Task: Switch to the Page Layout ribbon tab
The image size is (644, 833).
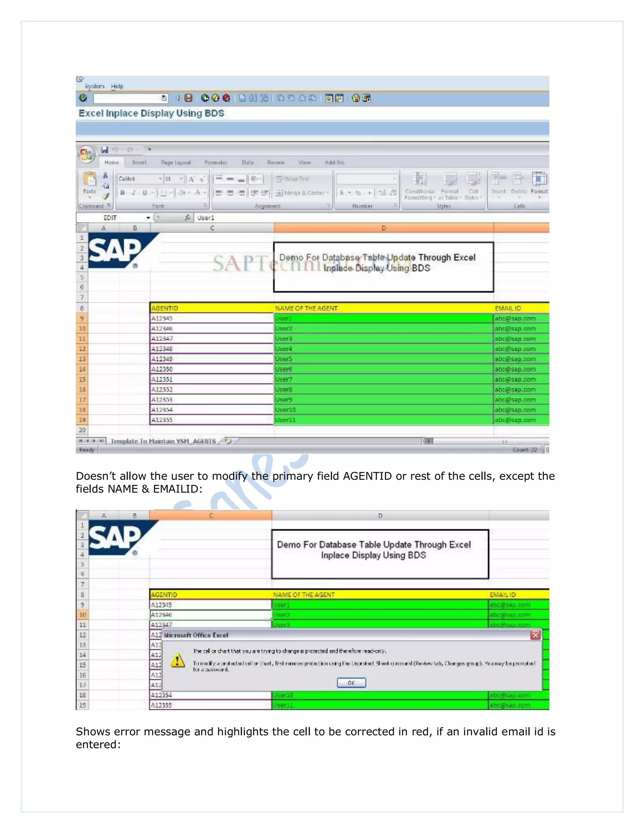Action: (175, 163)
